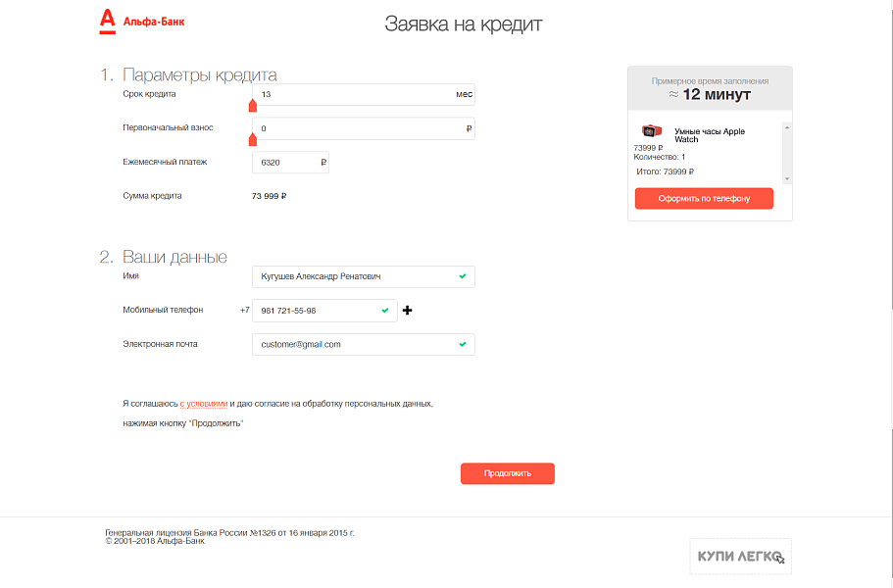Click the Apple Watch product thumbnail
The image size is (893, 588).
click(651, 132)
